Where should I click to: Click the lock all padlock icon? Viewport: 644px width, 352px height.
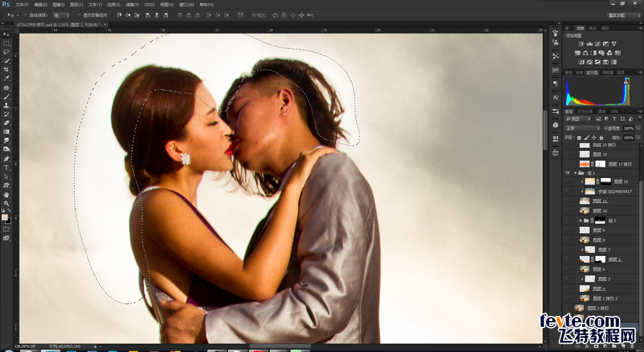coord(601,138)
